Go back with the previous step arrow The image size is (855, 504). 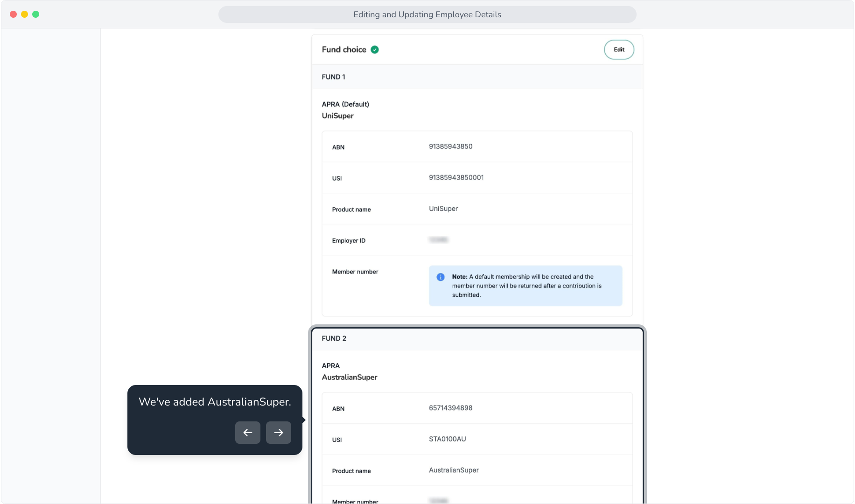click(x=248, y=433)
